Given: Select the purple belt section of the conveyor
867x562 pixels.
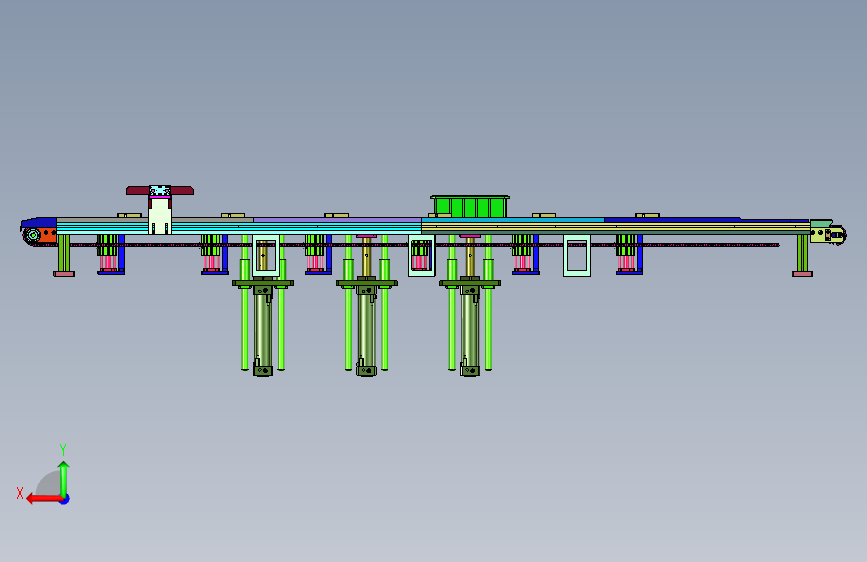Looking at the screenshot, I should pos(337,220).
